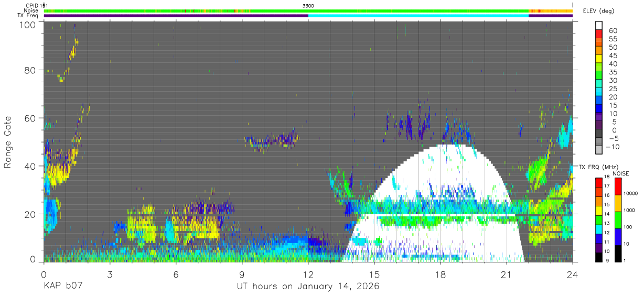Screen dimensions: 644x297
Task: Click the 'NOISE' legend title above color bar
Action: point(621,173)
